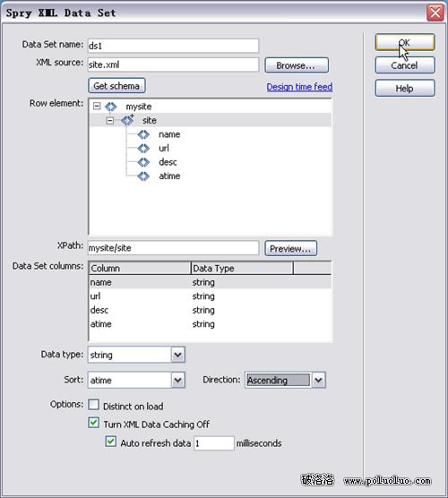Viewport: 448px width, 498px height.
Task: Collapse the site tree node
Action: coord(109,120)
